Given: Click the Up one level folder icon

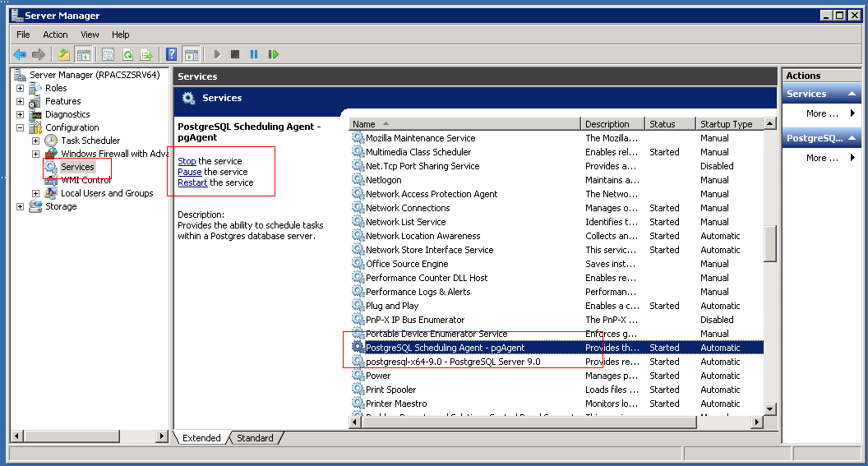Looking at the screenshot, I should (64, 54).
